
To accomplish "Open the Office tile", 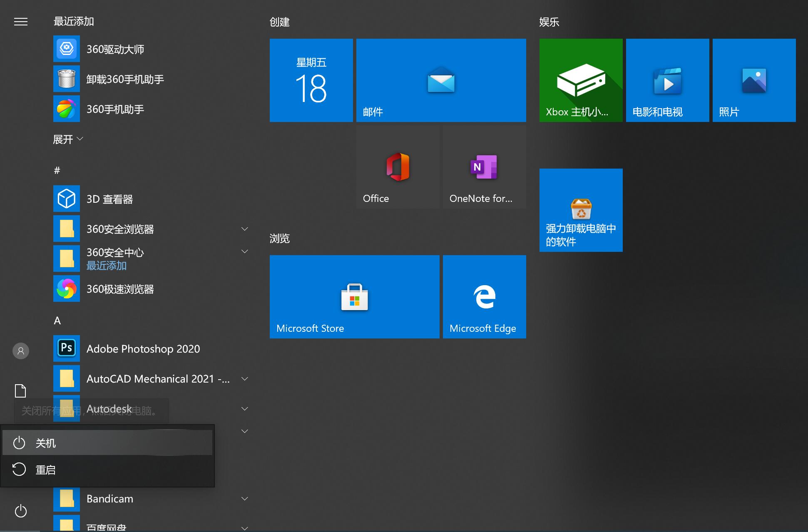I will click(398, 167).
